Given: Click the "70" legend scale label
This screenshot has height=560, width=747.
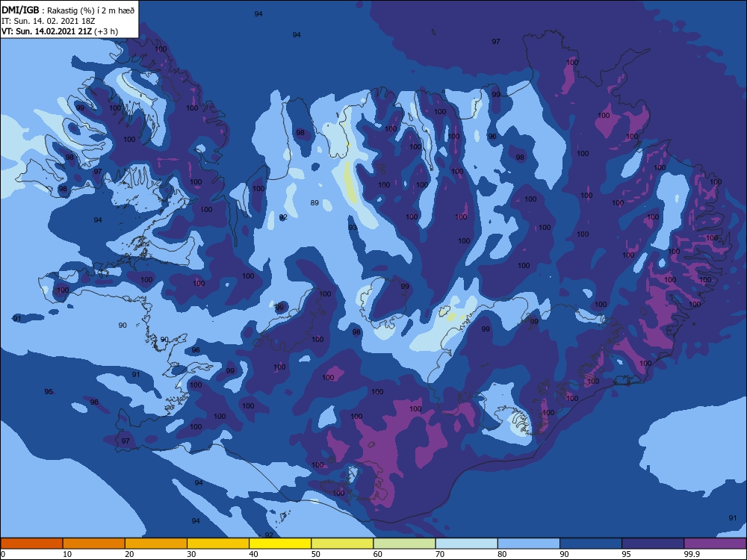Looking at the screenshot, I should coord(440,554).
